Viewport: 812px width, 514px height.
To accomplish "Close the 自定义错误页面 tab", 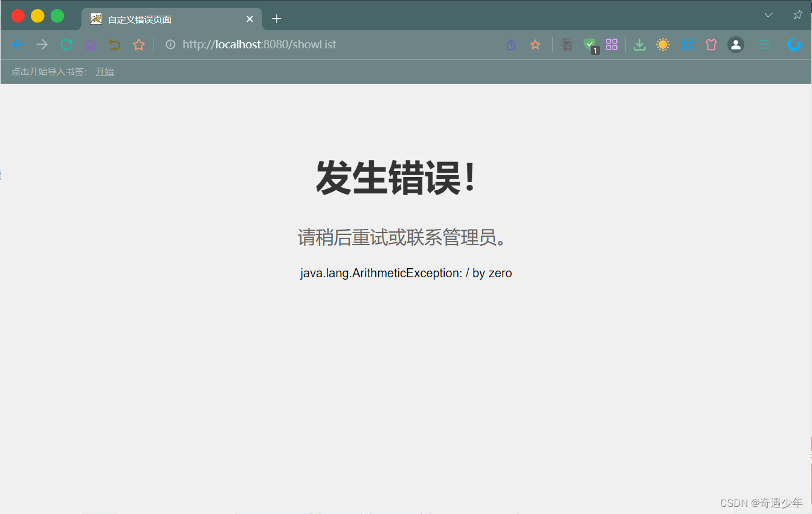I will tap(250, 19).
